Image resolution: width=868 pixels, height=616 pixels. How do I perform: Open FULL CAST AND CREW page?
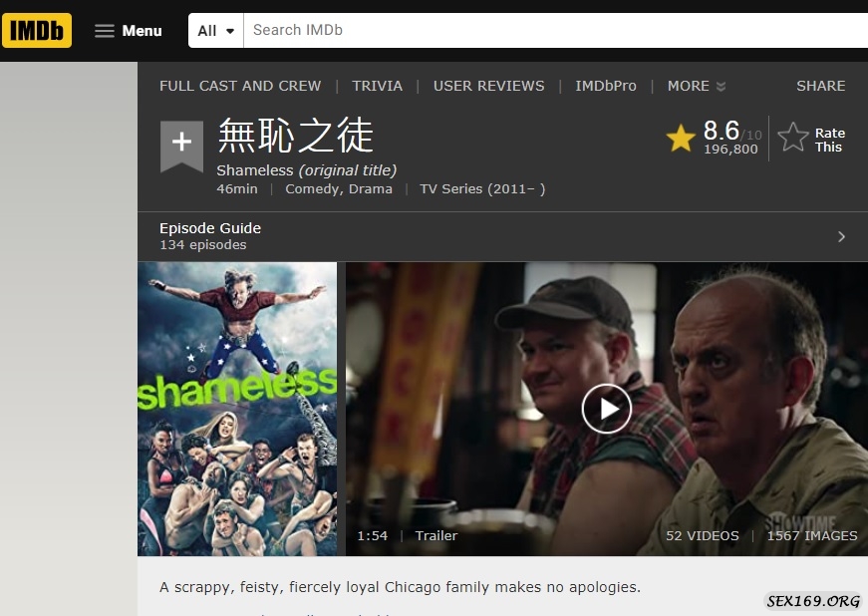240,86
